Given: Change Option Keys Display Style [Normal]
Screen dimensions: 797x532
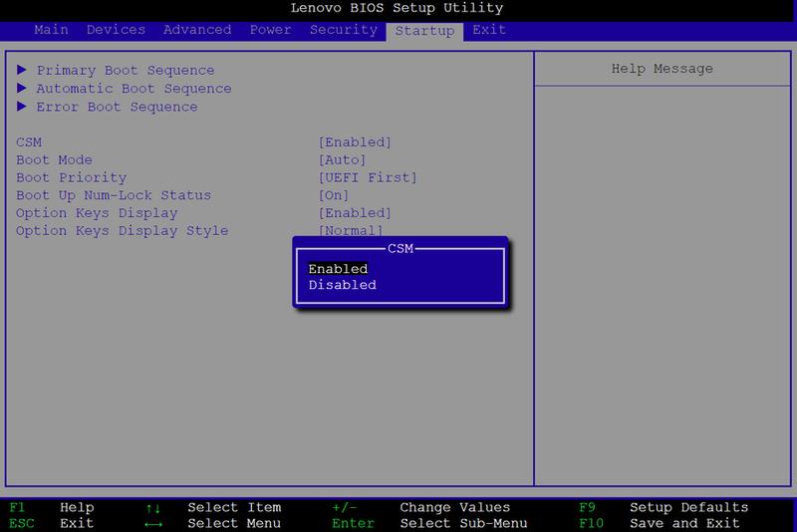Looking at the screenshot, I should [x=351, y=231].
